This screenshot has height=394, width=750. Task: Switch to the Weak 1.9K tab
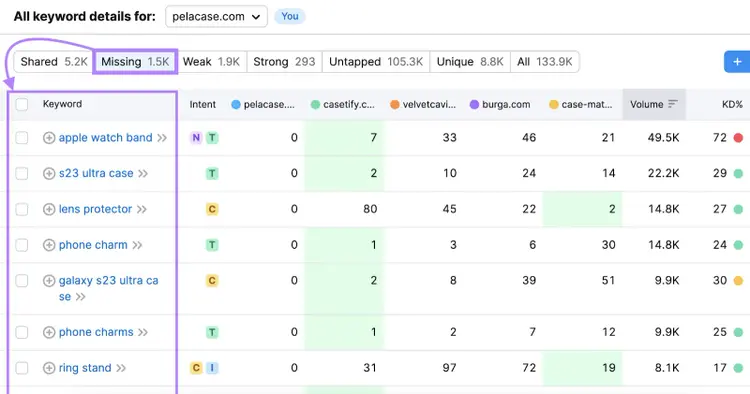[211, 62]
